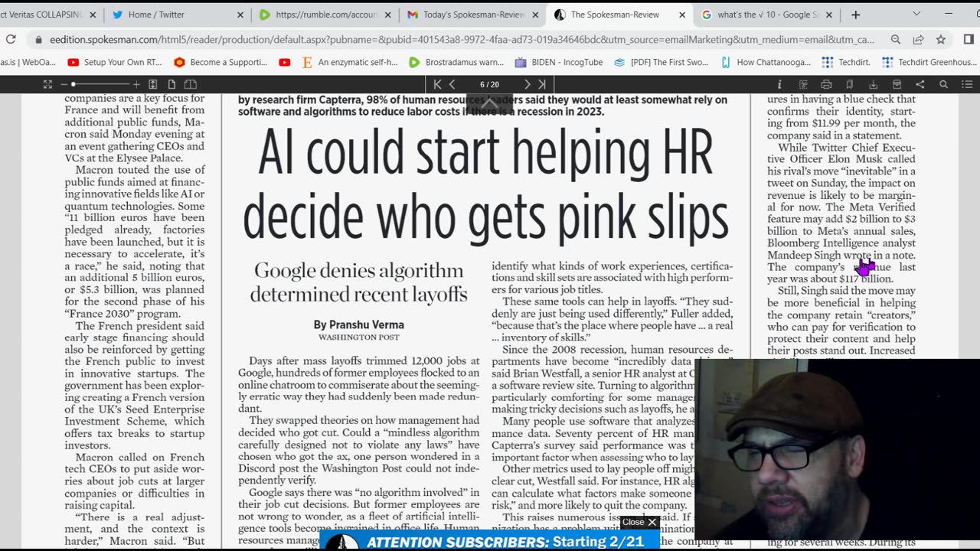980x551 pixels.
Task: Download the edition
Action: [x=873, y=84]
